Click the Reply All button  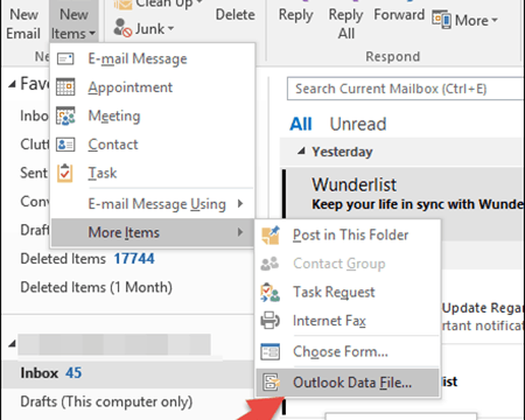tap(346, 25)
